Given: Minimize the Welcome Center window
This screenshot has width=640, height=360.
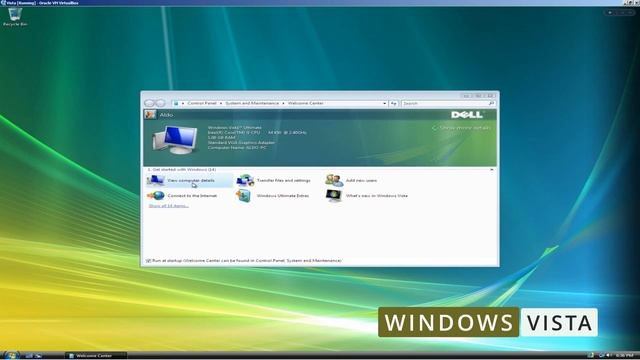Looking at the screenshot, I should 466,96.
